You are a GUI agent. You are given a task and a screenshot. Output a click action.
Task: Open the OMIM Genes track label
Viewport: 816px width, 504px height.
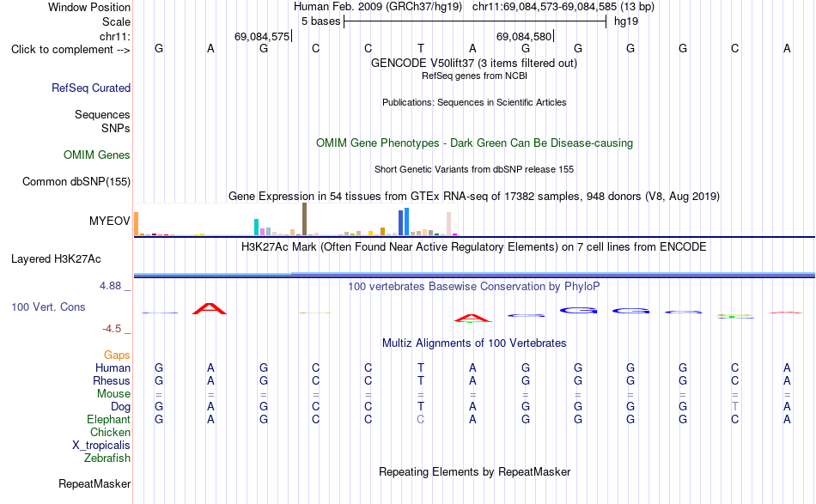pyautogui.click(x=97, y=155)
